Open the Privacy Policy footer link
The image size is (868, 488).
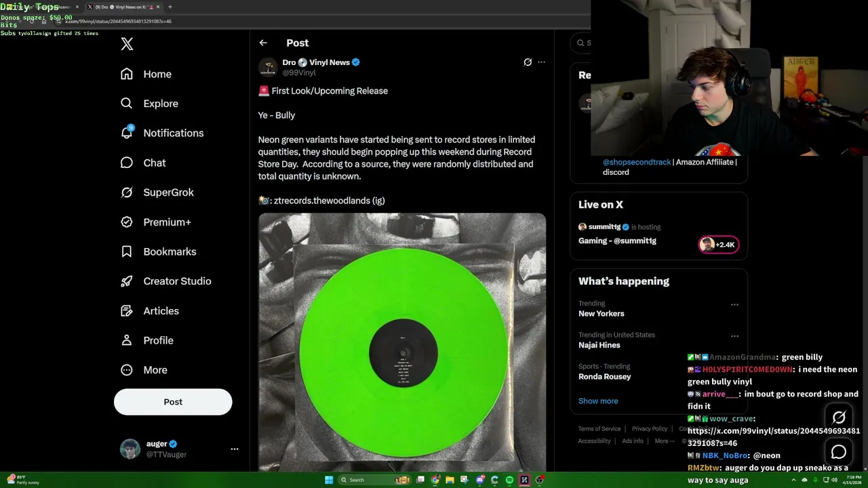650,428
